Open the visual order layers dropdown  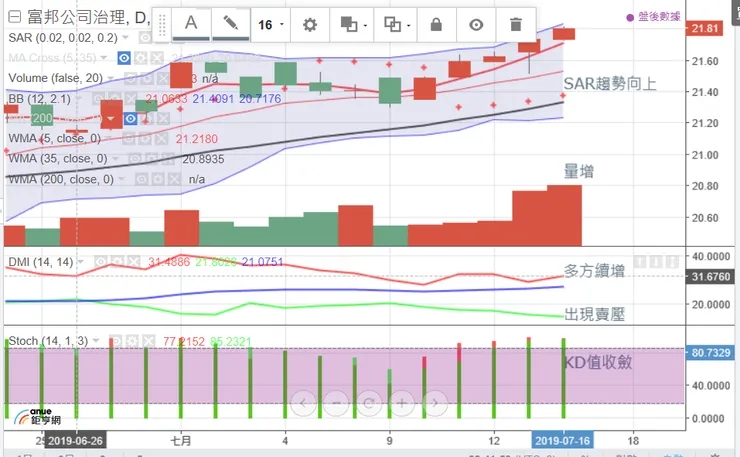click(353, 25)
